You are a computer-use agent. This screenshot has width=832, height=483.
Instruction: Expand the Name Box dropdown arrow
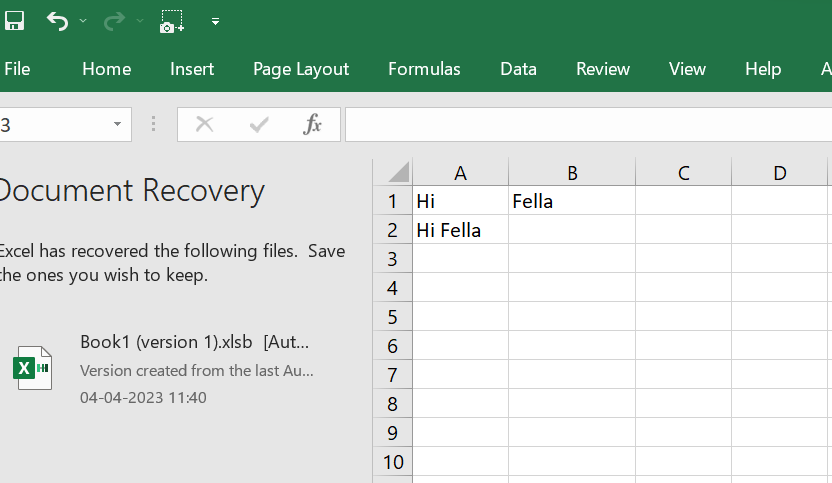pyautogui.click(x=117, y=124)
